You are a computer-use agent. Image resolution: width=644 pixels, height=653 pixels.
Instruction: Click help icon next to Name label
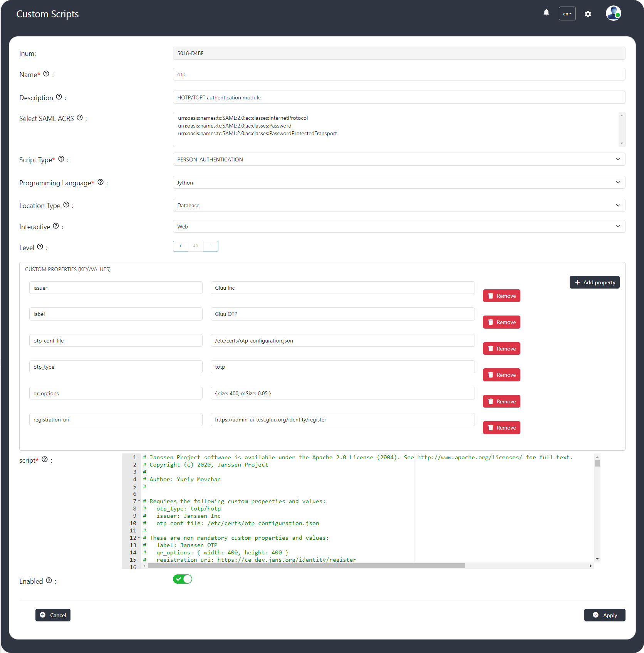pos(46,74)
